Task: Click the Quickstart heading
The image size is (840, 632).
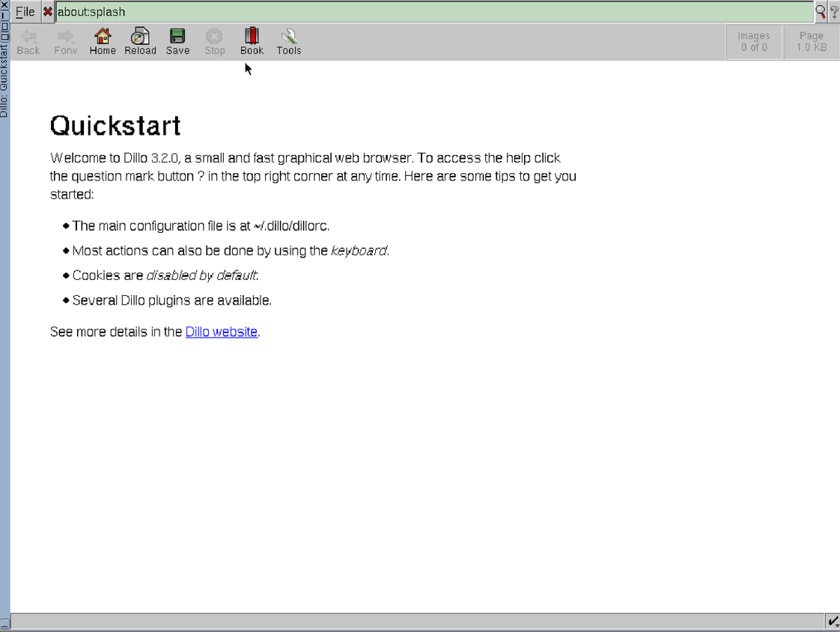Action: click(x=115, y=126)
